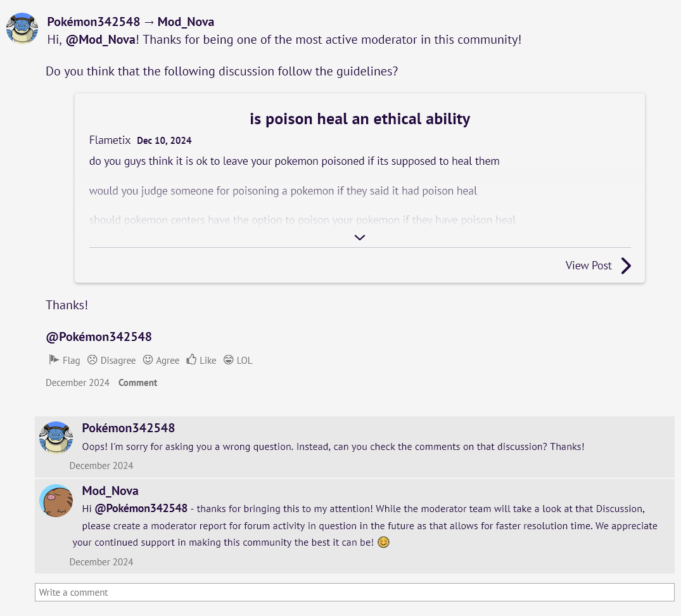Viewport: 681px width, 616px height.
Task: Click the Mod_Nova username in the reply
Action: click(x=110, y=491)
